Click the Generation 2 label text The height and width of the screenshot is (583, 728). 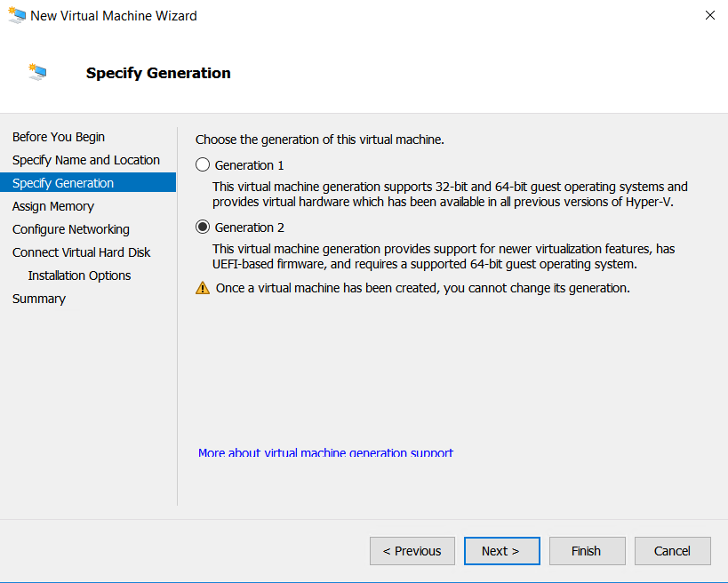(x=250, y=228)
